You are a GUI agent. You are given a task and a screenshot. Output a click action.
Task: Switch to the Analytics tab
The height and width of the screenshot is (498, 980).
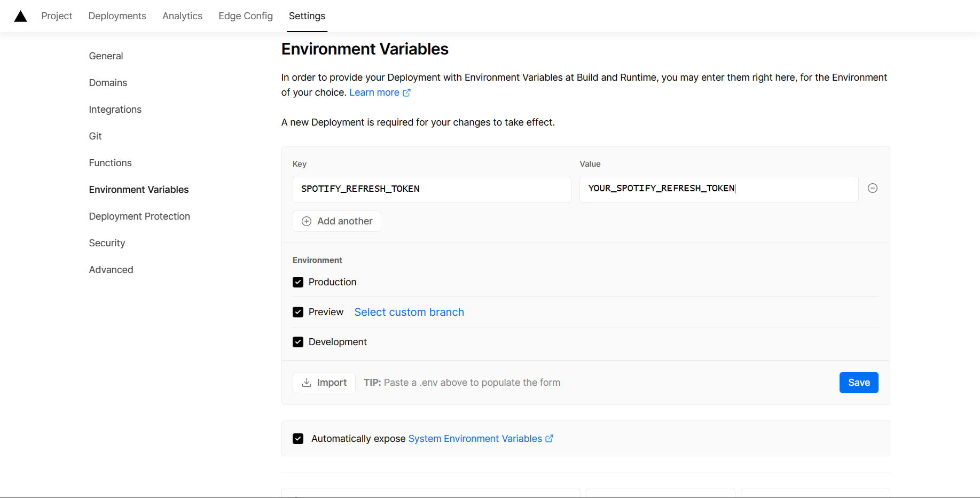[182, 16]
